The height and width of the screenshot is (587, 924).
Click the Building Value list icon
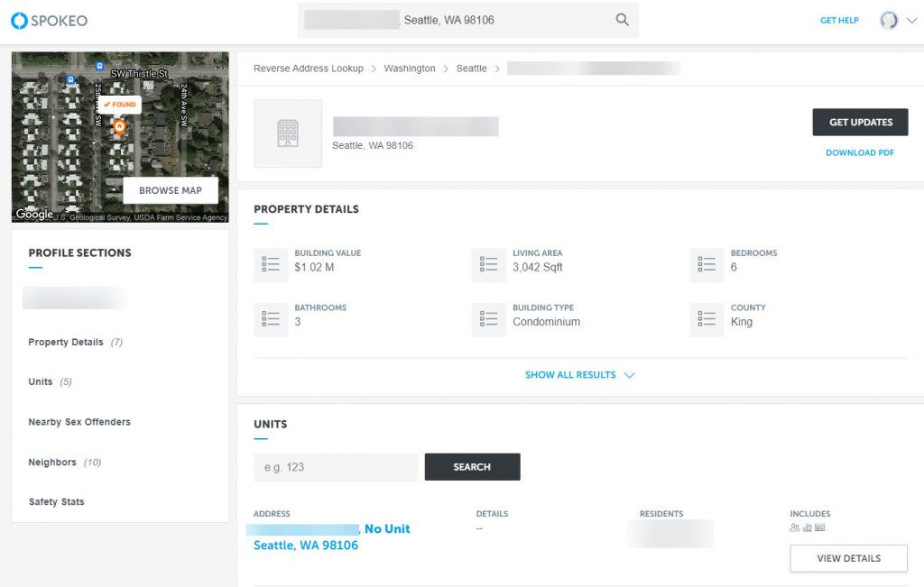pos(271,265)
